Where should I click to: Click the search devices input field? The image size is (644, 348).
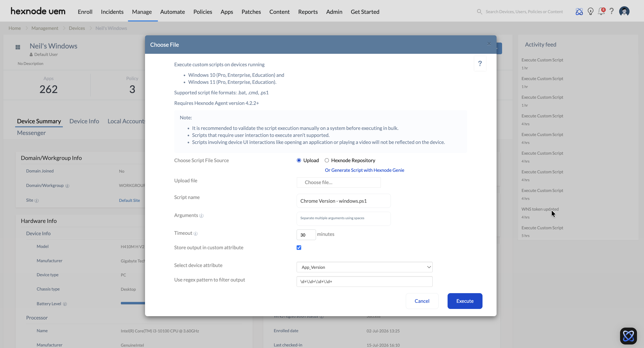[524, 12]
